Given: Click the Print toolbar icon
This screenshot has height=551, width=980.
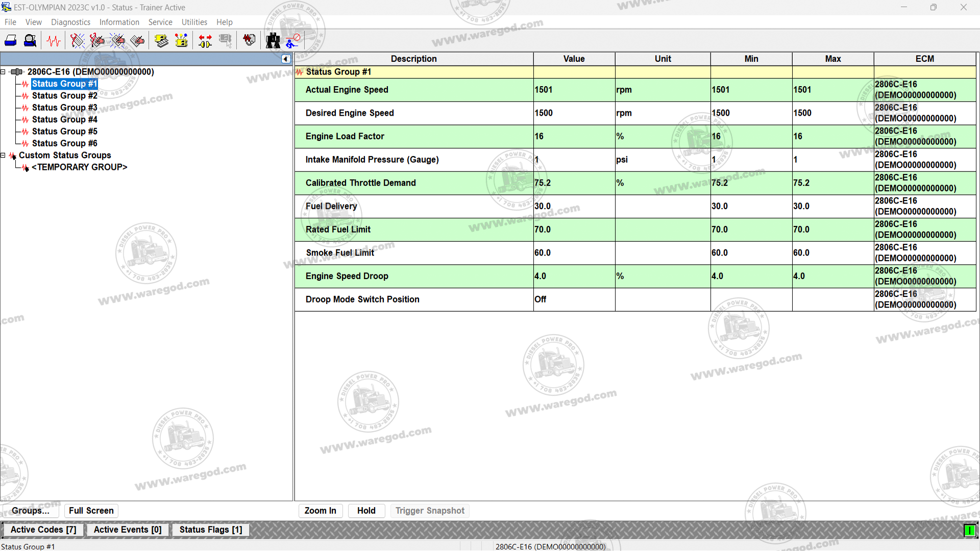Looking at the screenshot, I should click(x=11, y=41).
